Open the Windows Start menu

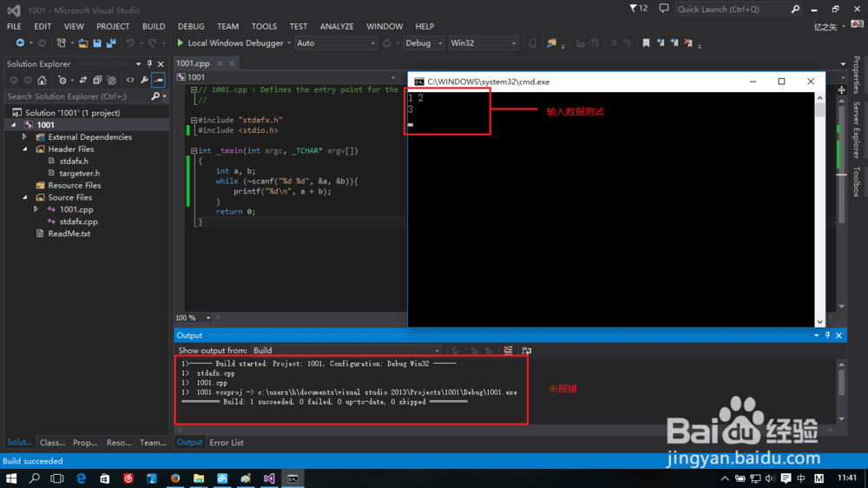pos(11,478)
